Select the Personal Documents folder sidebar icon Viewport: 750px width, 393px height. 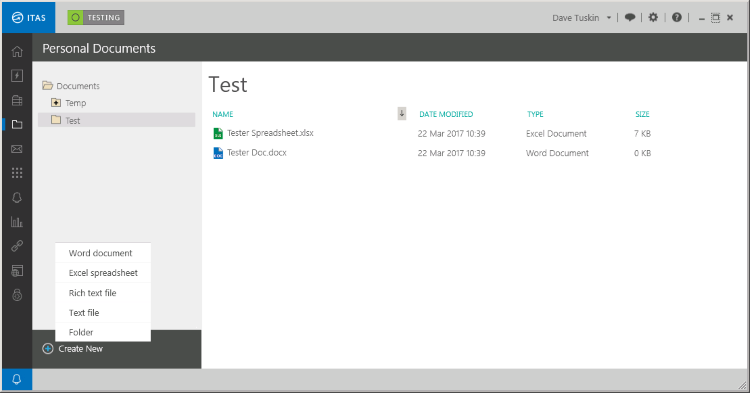pyautogui.click(x=17, y=124)
